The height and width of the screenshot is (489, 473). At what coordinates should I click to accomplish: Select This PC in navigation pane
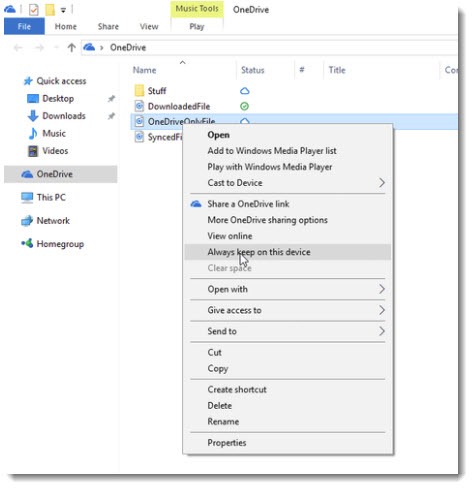(51, 197)
